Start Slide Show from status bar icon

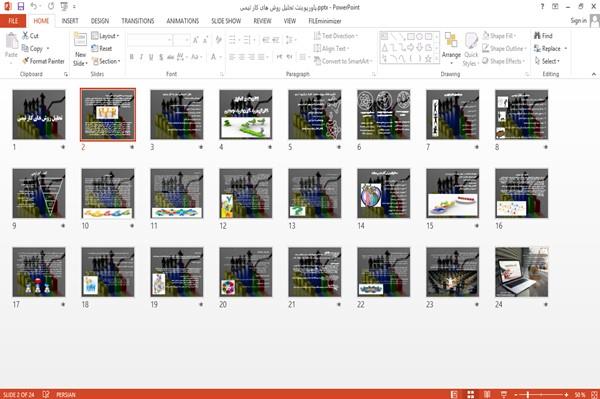click(504, 394)
